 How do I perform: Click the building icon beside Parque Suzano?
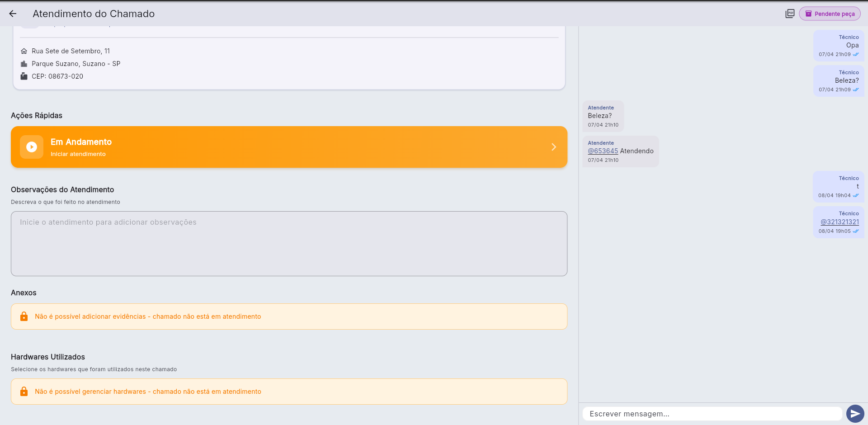(x=24, y=64)
